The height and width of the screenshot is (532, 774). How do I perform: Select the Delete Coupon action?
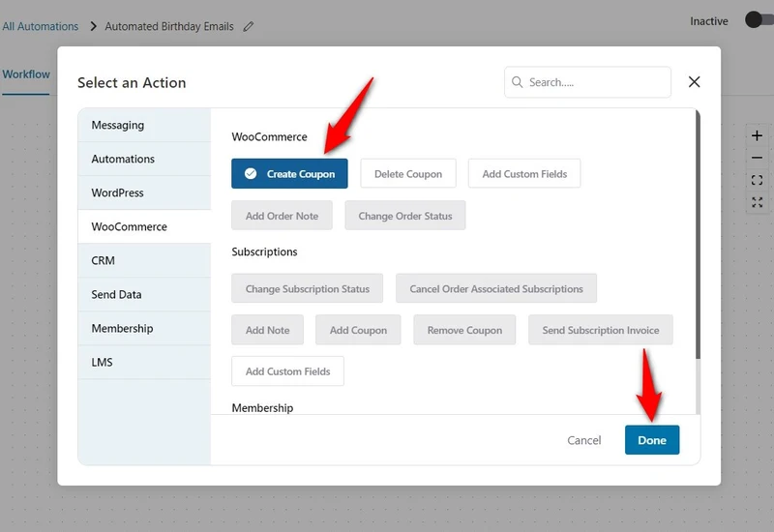coord(408,174)
